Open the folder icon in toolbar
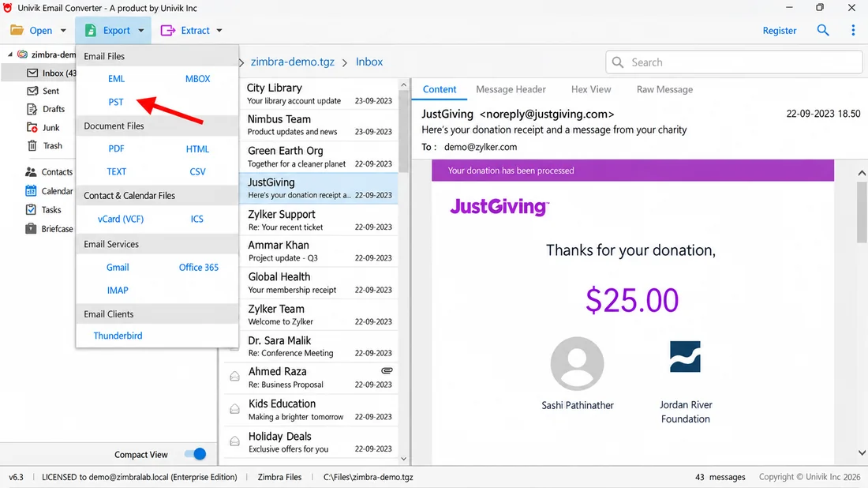Viewport: 868px width, 488px height. 17,30
